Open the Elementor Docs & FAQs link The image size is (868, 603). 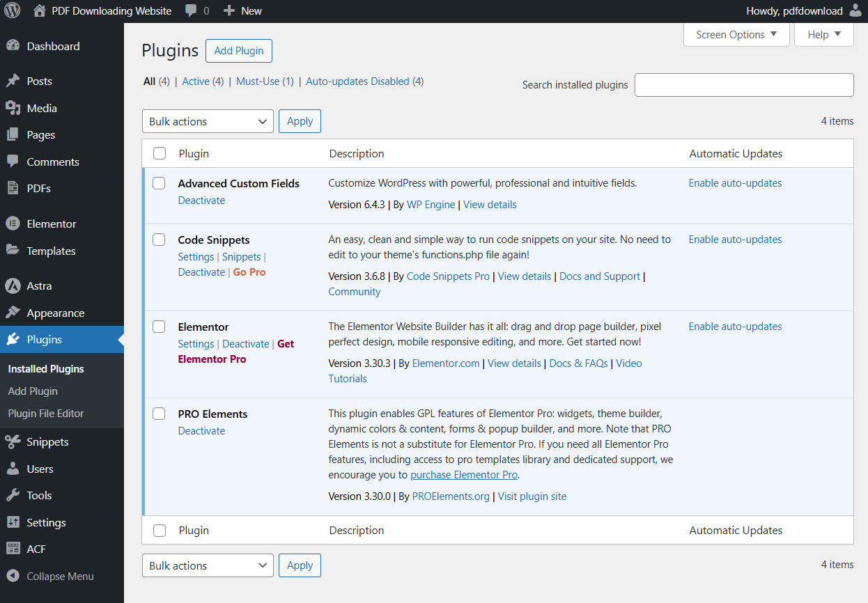point(578,363)
